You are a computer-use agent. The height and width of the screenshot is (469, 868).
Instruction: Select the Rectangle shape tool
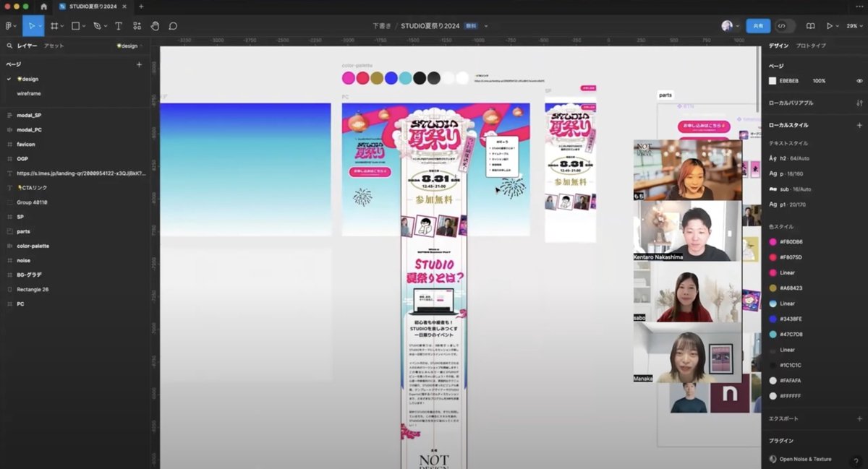(75, 26)
